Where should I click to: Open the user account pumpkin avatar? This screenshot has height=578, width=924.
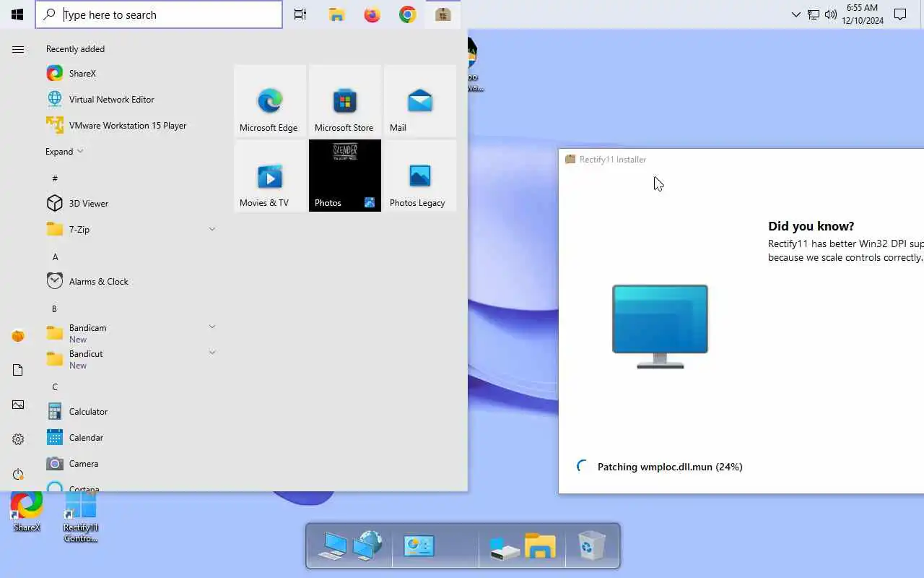pyautogui.click(x=18, y=336)
